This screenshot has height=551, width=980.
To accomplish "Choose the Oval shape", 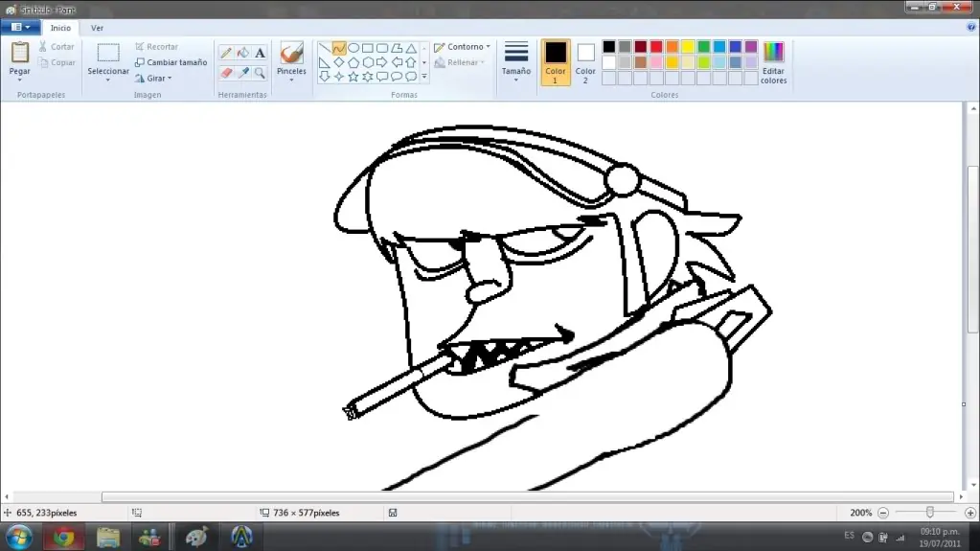I will 353,48.
